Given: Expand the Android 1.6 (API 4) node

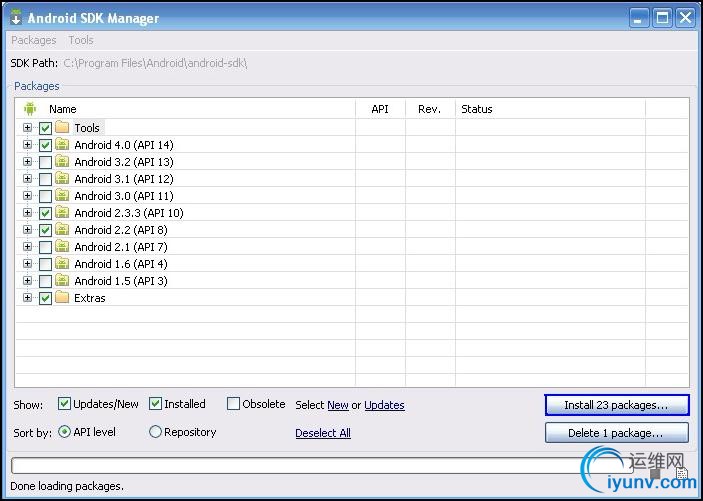Looking at the screenshot, I should 27,264.
